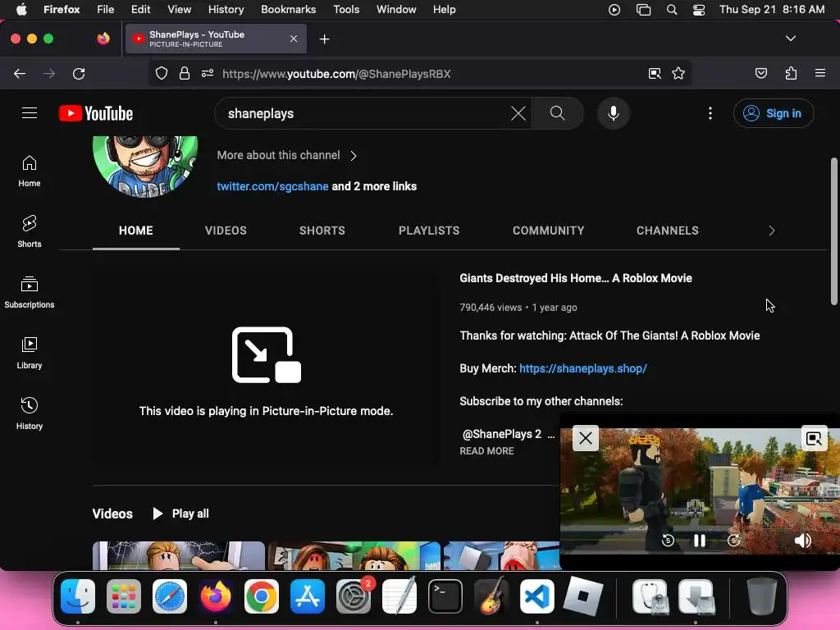Open the History menu in menu bar
Screen dimensions: 840x630
pos(226,10)
